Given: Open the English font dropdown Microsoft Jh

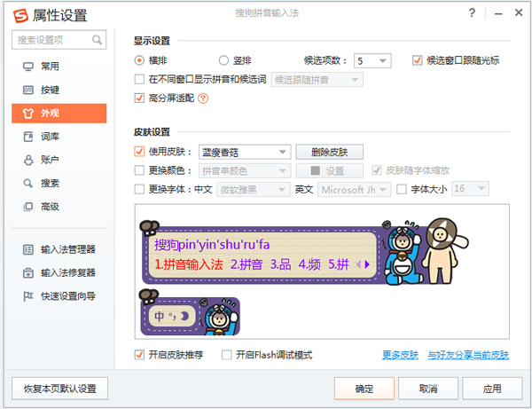Looking at the screenshot, I should pyautogui.click(x=354, y=189).
